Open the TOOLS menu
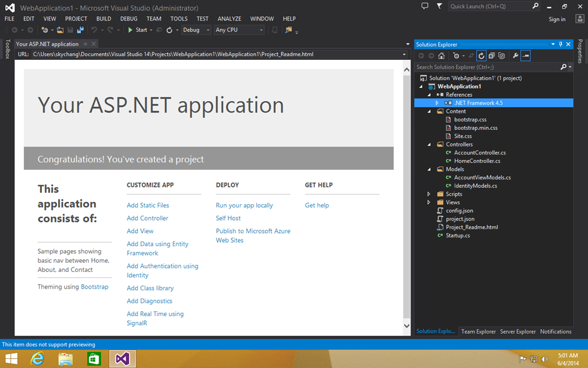588x368 pixels. point(179,19)
